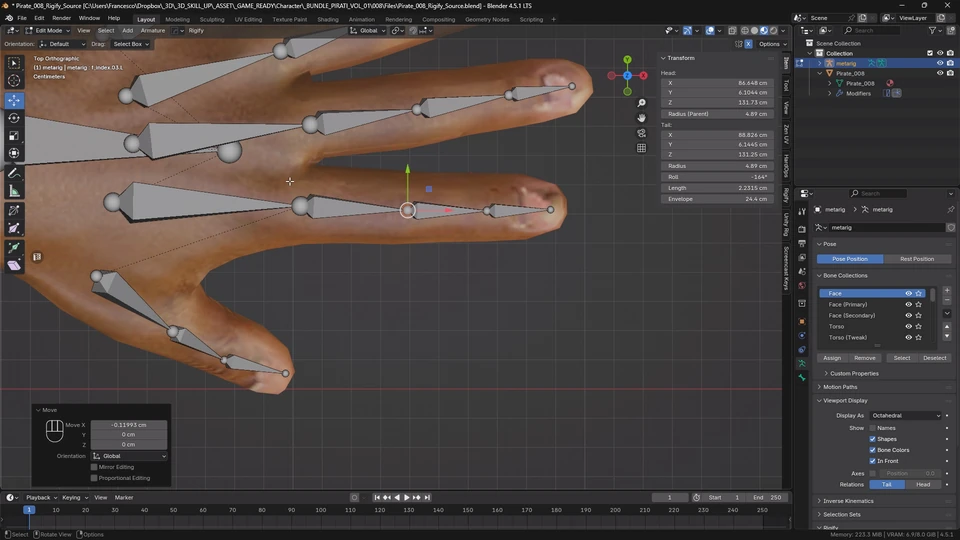Click the zoom magnifier viewport icon

(641, 103)
